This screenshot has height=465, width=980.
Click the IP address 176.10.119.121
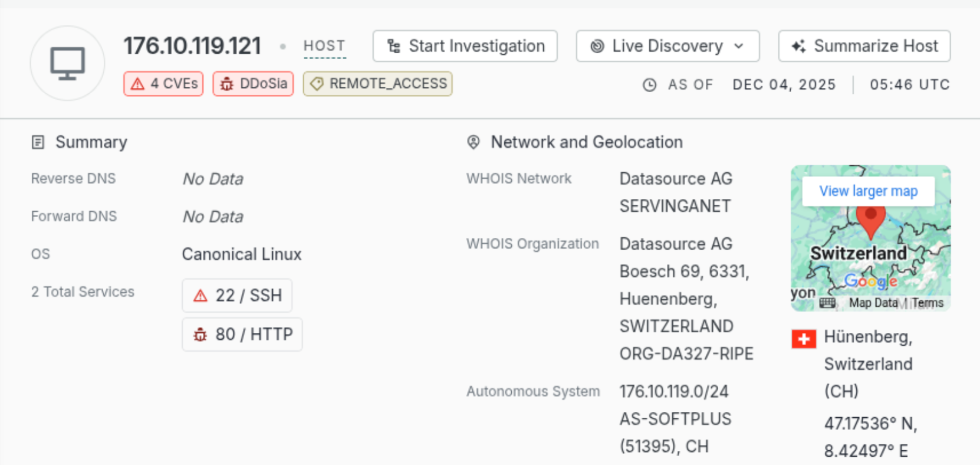click(x=192, y=46)
